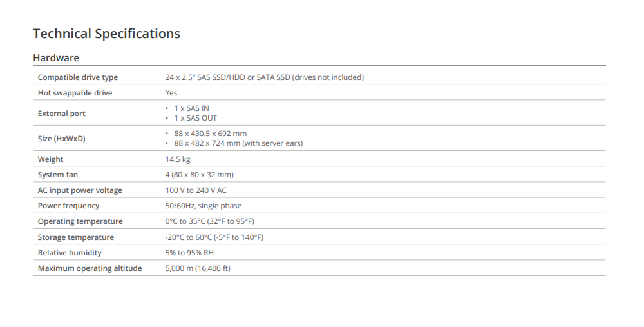This screenshot has width=644, height=327.
Task: Select the Compatible drive type label
Action: coord(78,77)
